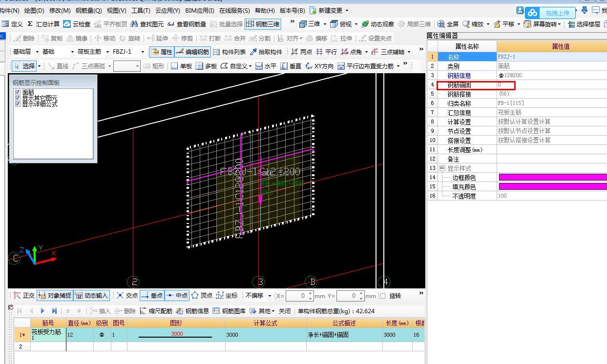
Task: Open 云检查 tool
Action: click(x=77, y=24)
